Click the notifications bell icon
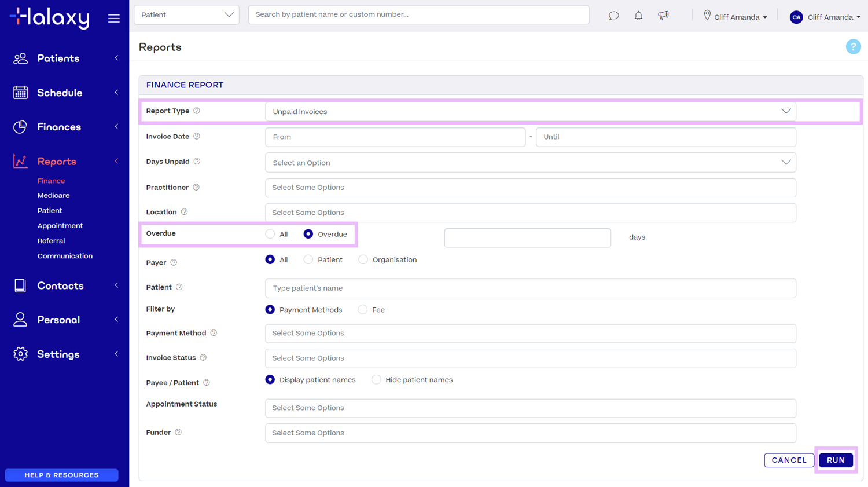Viewport: 868px width, 487px height. pos(638,16)
